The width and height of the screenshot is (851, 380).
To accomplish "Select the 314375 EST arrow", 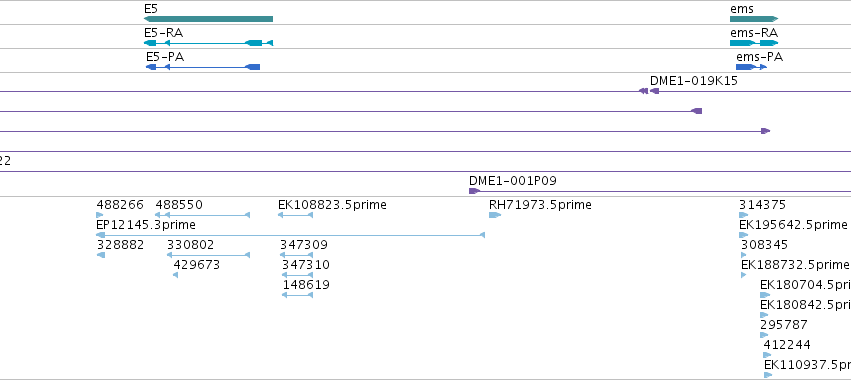I will 744,215.
